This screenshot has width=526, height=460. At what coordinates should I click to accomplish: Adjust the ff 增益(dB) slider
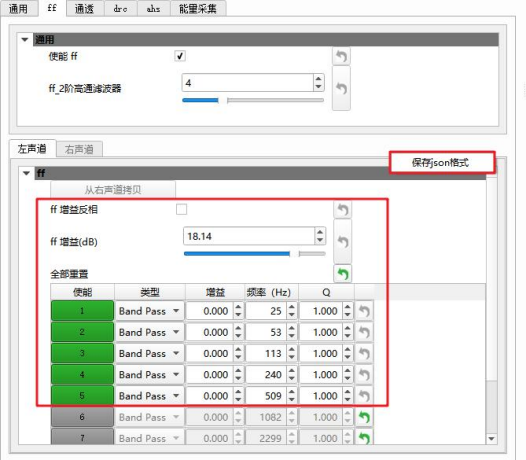[255, 254]
